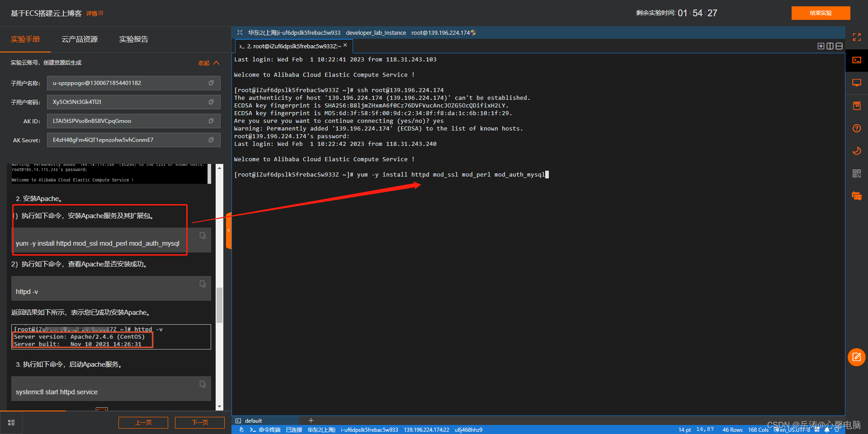Click the 14 pt font size indicator
The height and width of the screenshot is (434, 868).
[x=684, y=430]
